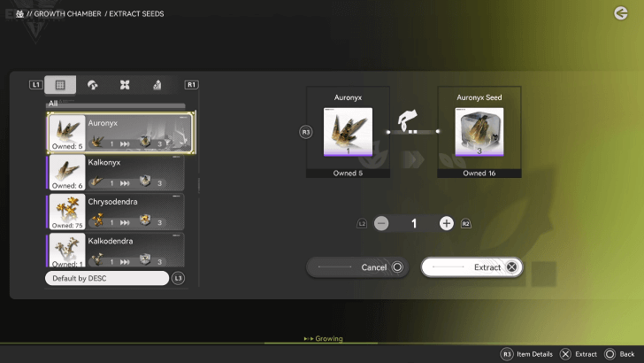Click the Owned 5 label under Auronyx card
Viewport: 644px width, 363px height.
tap(348, 173)
